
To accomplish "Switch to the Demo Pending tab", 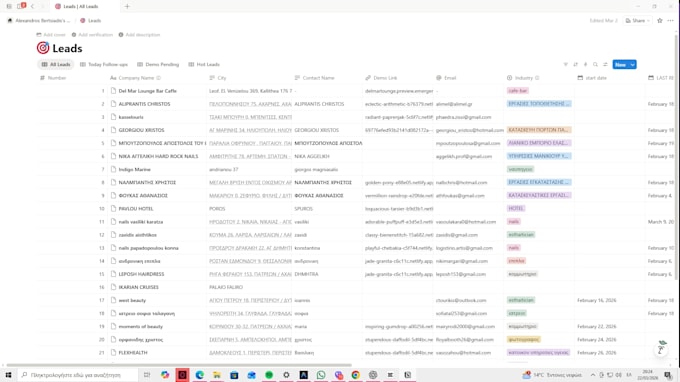I will pyautogui.click(x=158, y=65).
